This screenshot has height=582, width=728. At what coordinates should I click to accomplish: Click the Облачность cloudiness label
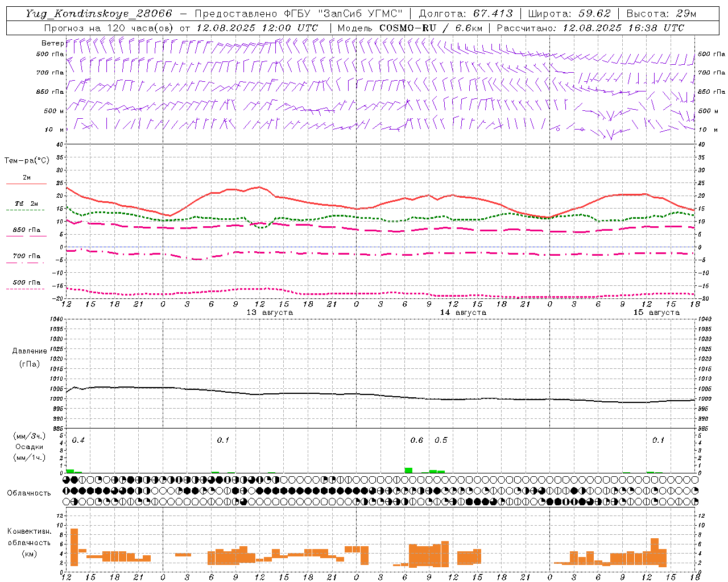pos(29,493)
